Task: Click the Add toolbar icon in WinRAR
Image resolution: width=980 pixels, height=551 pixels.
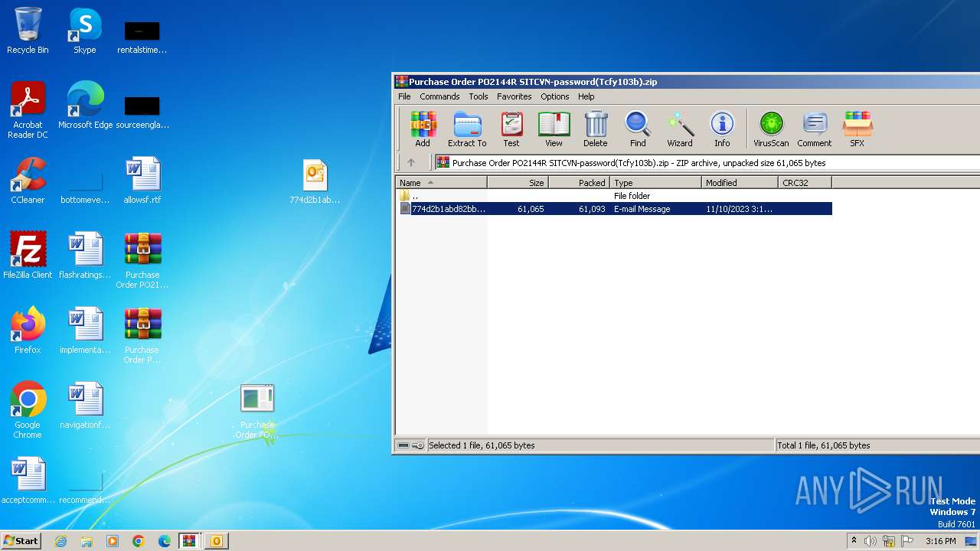Action: (x=423, y=129)
